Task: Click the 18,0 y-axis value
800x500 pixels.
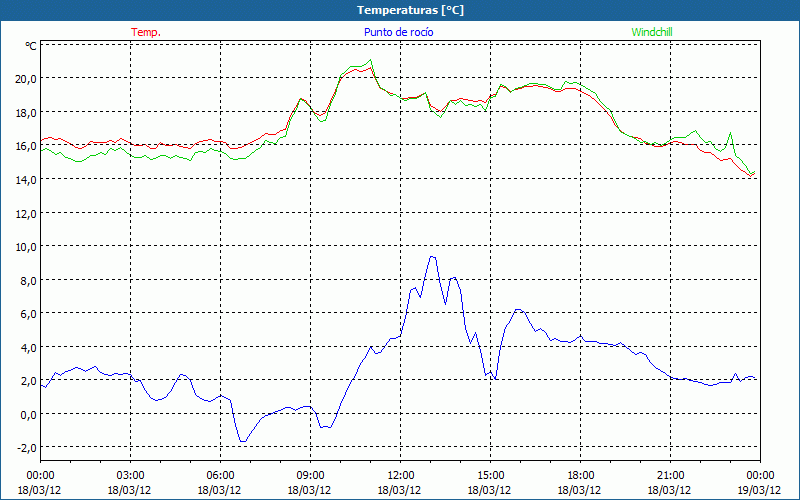Action: 27,113
